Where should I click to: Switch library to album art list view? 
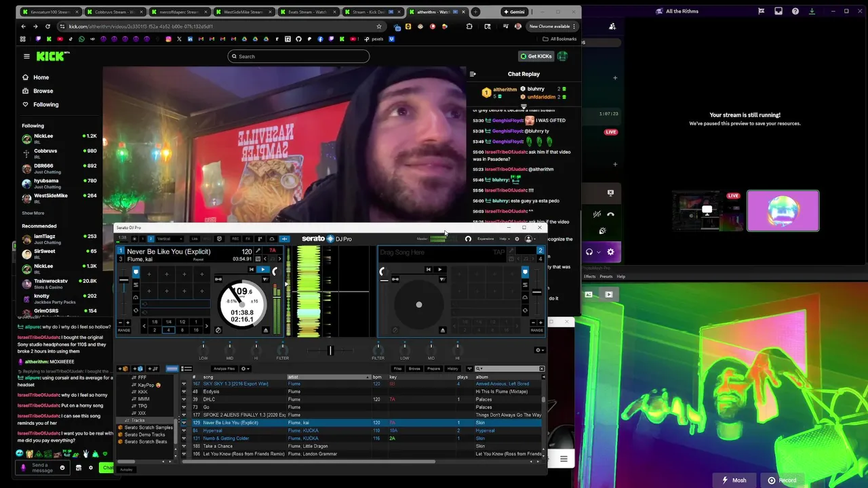186,369
